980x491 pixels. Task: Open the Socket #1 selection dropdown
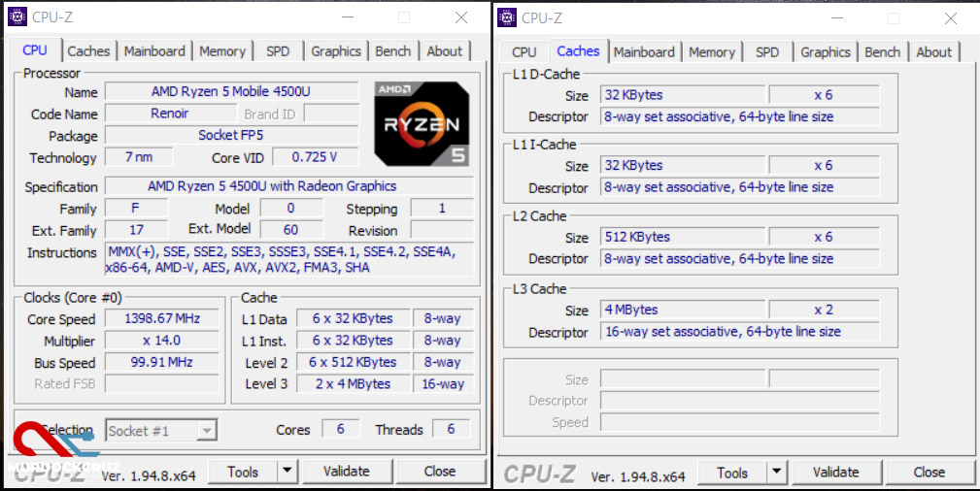[161, 431]
